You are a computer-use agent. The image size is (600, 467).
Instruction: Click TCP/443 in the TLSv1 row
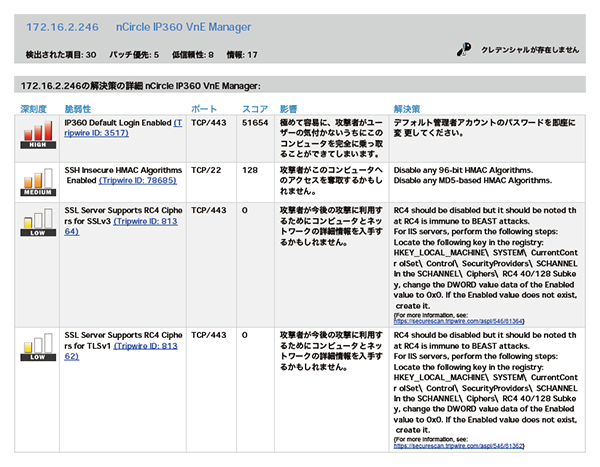[x=209, y=335]
